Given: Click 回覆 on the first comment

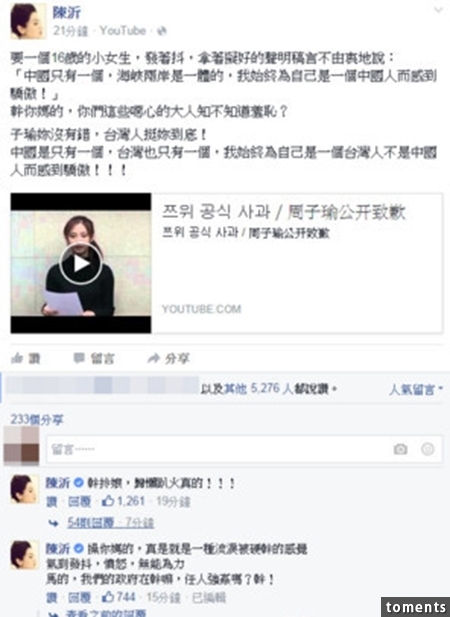Looking at the screenshot, I should click(x=80, y=501).
